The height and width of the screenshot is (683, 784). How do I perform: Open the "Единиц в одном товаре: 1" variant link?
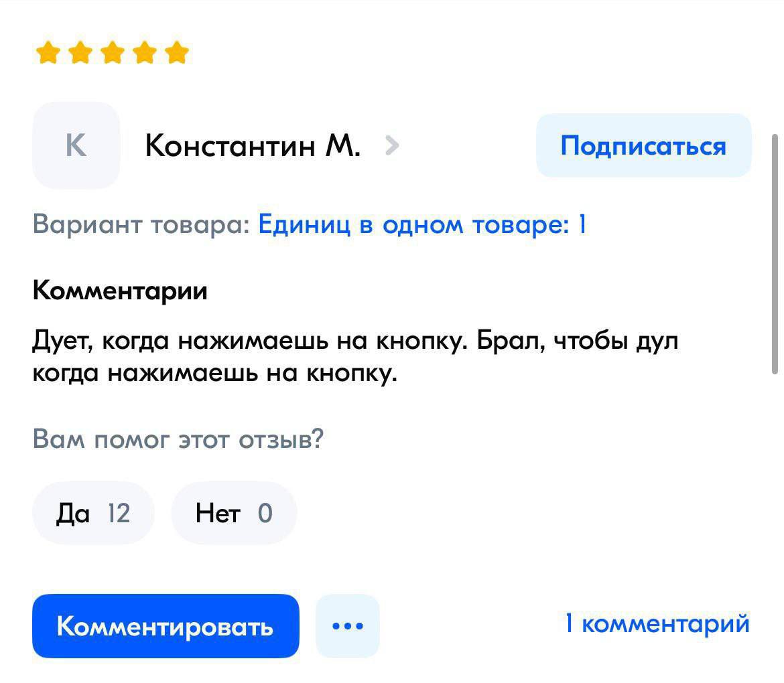tap(422, 224)
